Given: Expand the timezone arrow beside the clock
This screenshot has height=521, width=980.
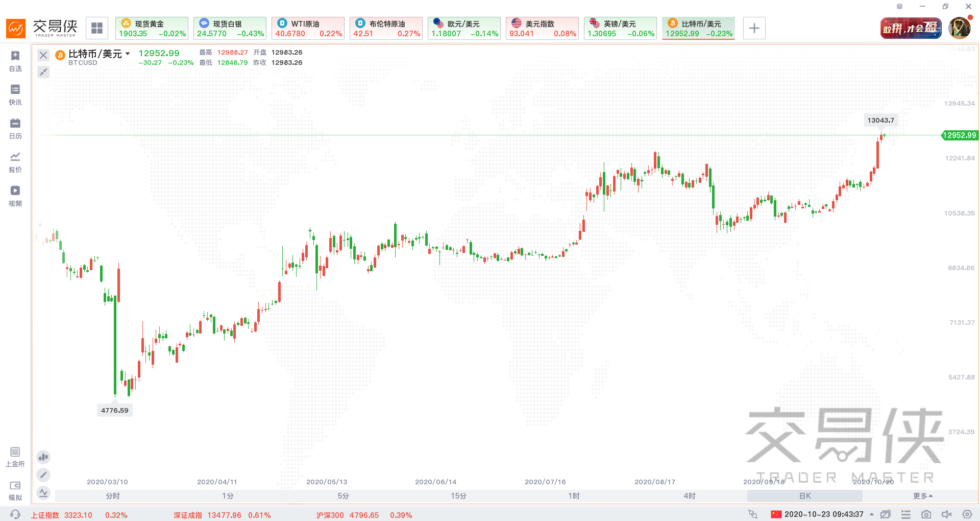Looking at the screenshot, I should tap(872, 514).
